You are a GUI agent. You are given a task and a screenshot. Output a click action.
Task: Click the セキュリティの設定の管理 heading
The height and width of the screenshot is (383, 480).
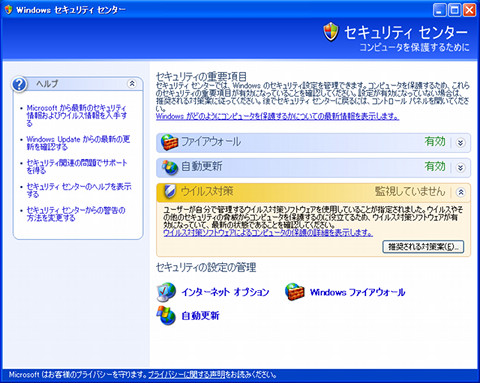(x=206, y=267)
